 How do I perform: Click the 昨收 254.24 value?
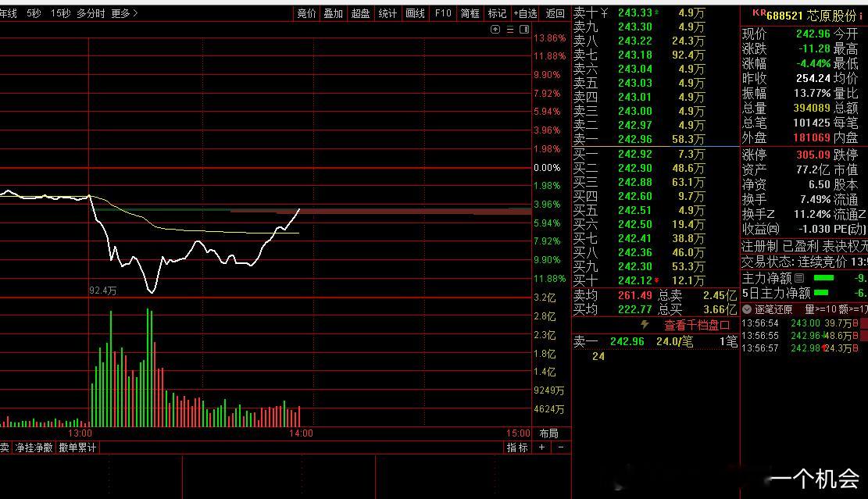tap(813, 79)
